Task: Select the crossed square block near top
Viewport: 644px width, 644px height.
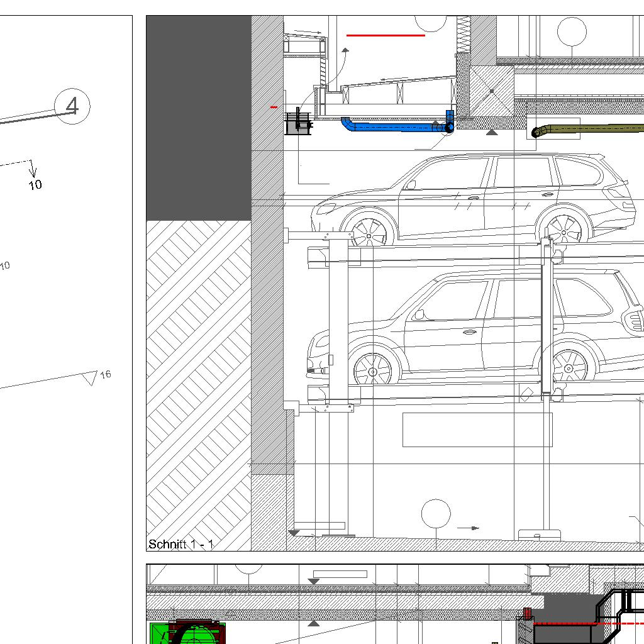Action: [491, 91]
